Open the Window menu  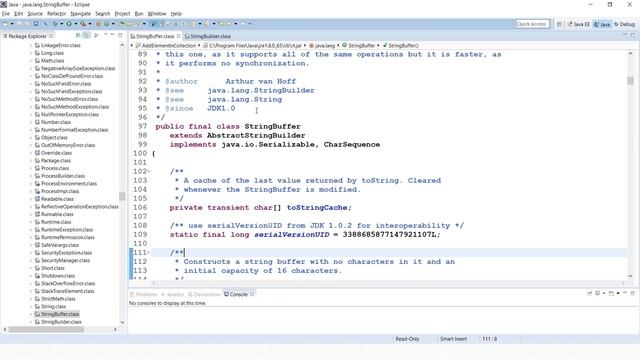(x=157, y=13)
